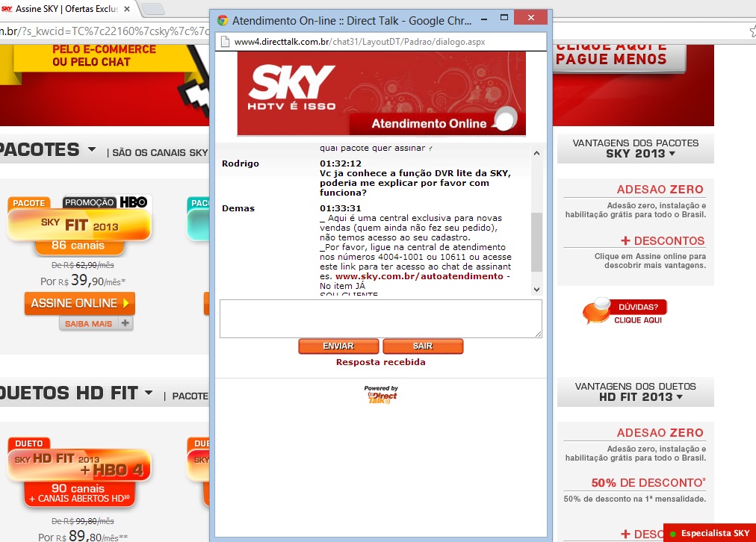
Task: Open a new tab in background browser
Action: (152, 9)
